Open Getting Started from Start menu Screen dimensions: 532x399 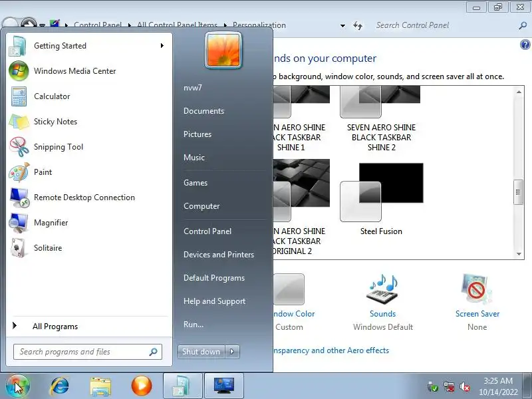point(88,46)
